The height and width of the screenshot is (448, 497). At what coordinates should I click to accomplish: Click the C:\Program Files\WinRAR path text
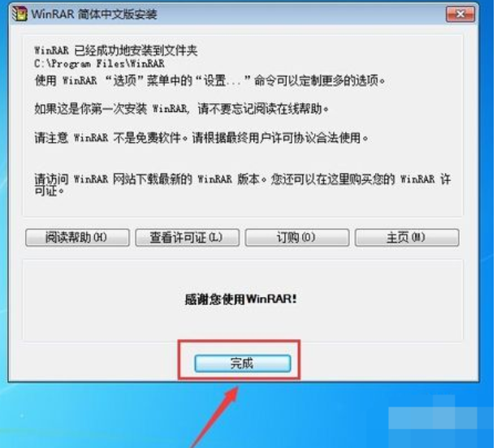pos(99,63)
